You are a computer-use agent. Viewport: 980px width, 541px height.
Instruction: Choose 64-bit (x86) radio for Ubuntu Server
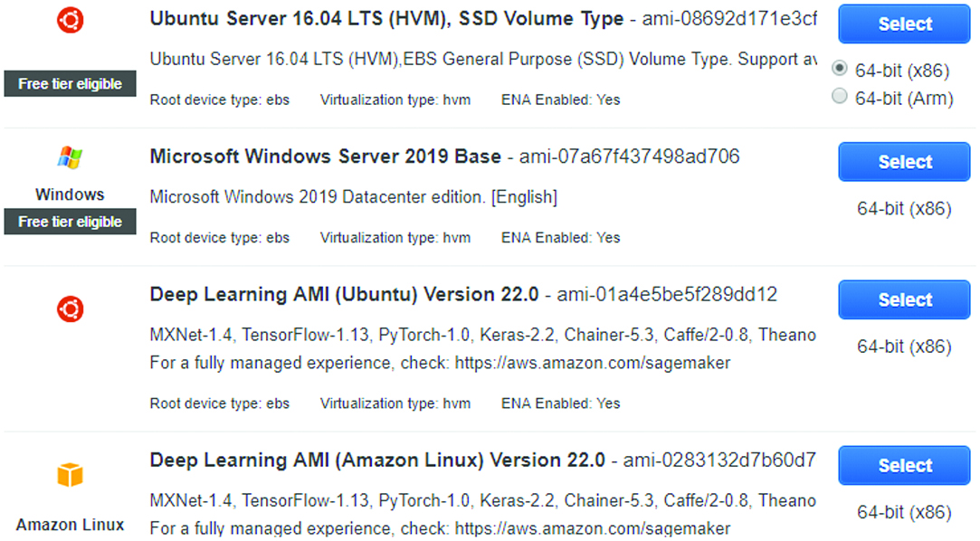click(x=840, y=68)
